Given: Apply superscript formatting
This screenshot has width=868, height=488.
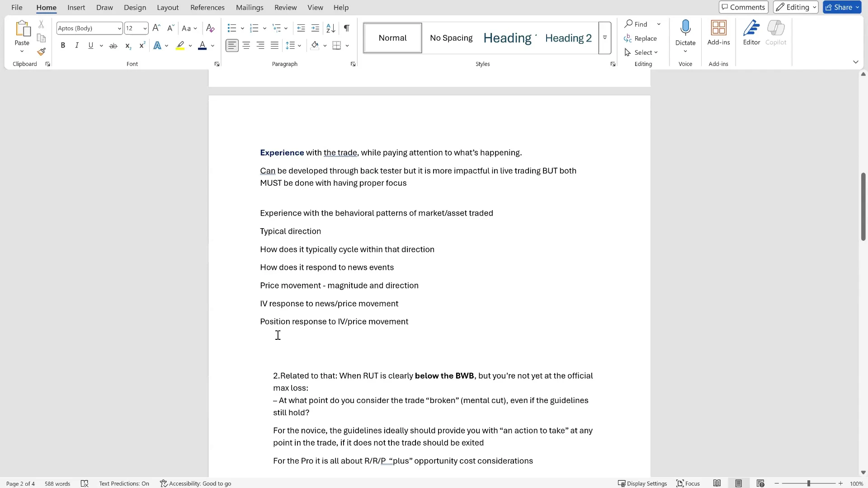Looking at the screenshot, I should 142,46.
